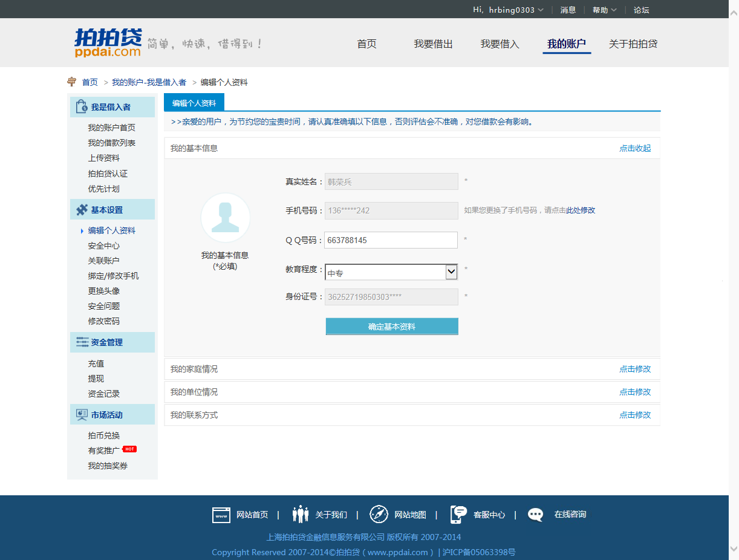Collapse basic info via 点击收起

pos(634,148)
